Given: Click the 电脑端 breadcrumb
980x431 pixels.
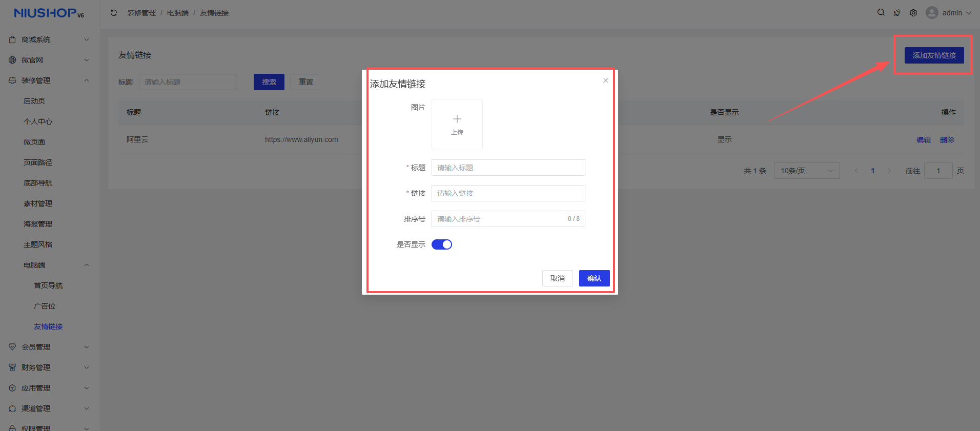Looking at the screenshot, I should click(178, 13).
